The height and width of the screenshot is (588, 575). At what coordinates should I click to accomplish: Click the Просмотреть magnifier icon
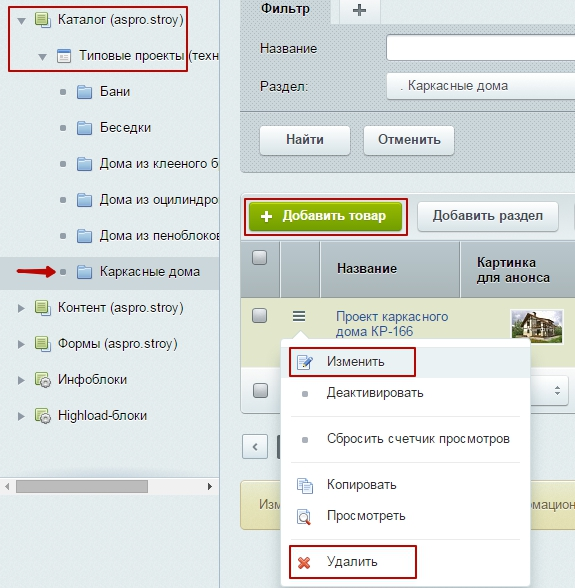pyautogui.click(x=304, y=516)
